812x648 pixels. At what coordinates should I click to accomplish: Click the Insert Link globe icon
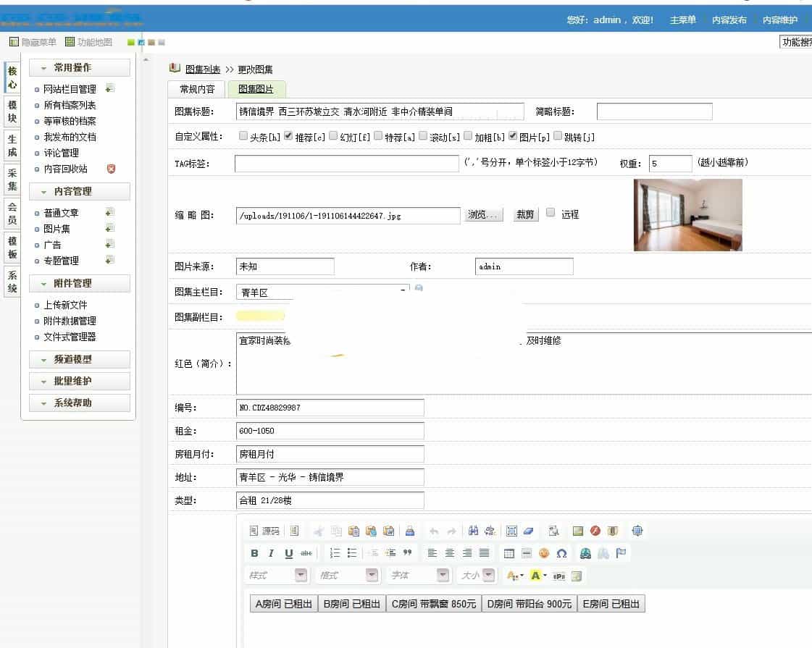tap(586, 553)
